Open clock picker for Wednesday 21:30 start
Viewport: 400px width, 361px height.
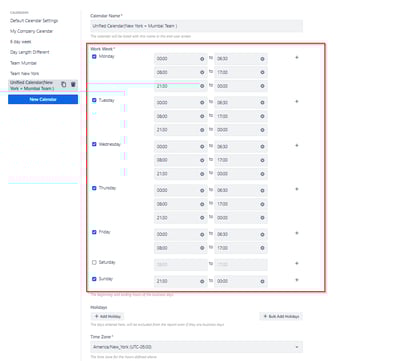pos(202,174)
